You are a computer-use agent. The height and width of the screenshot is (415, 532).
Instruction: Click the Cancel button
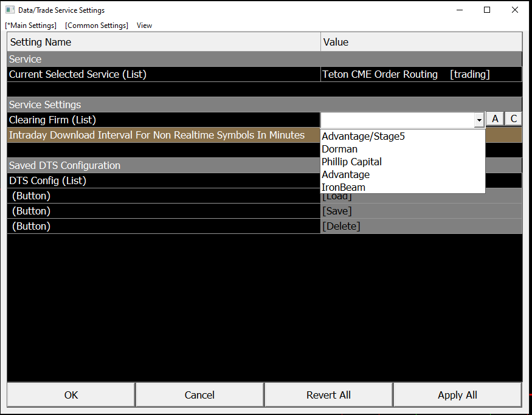click(199, 395)
